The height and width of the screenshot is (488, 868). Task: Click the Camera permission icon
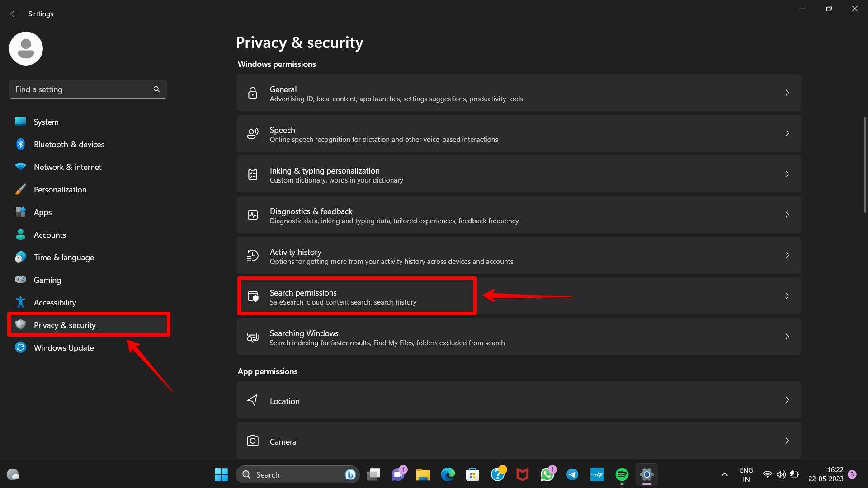(252, 441)
